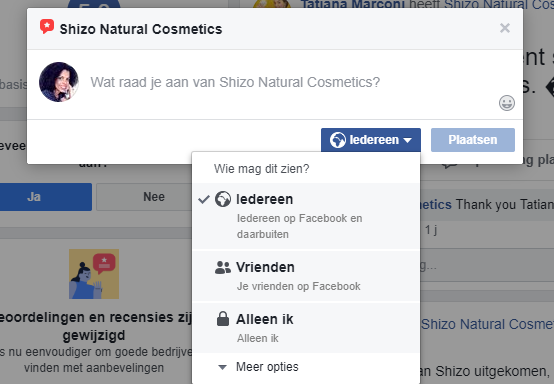Click the Plaatsen button

click(473, 140)
